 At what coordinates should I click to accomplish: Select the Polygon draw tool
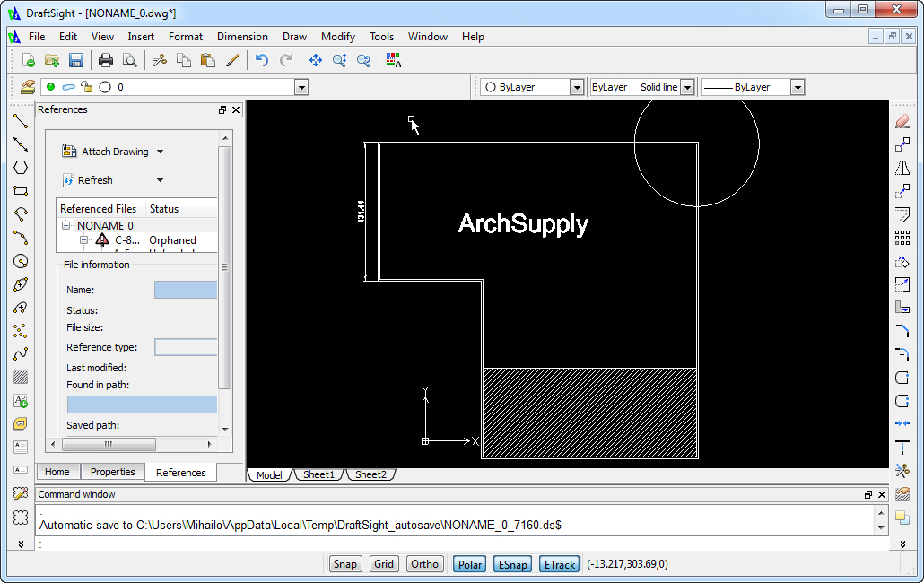21,167
